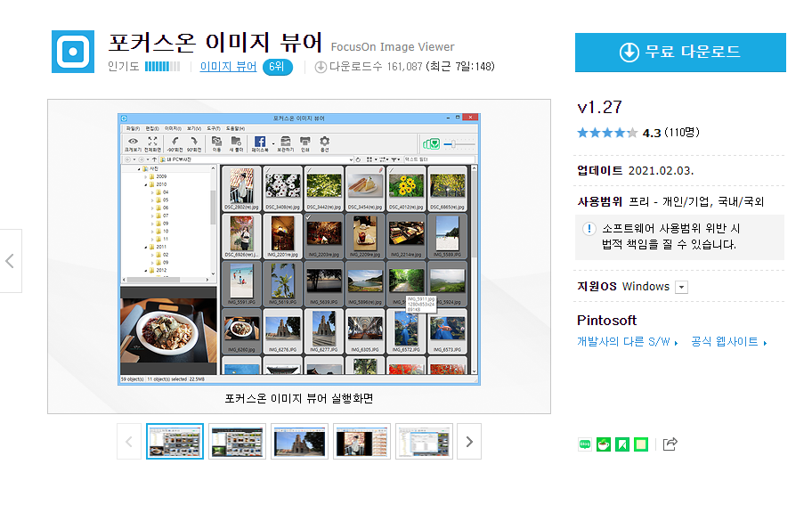Viewport: 812px width, 505px height.
Task: Click the large preview screenshot image
Action: [299, 249]
